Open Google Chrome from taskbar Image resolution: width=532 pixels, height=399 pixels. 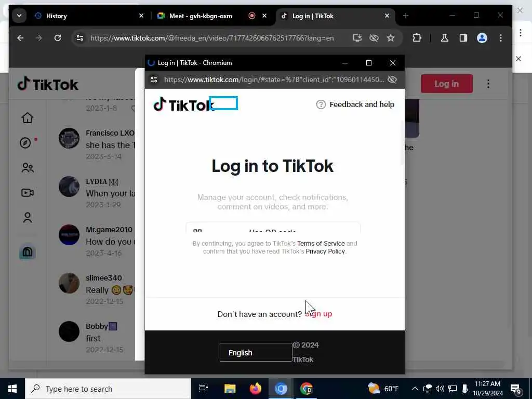(307, 389)
